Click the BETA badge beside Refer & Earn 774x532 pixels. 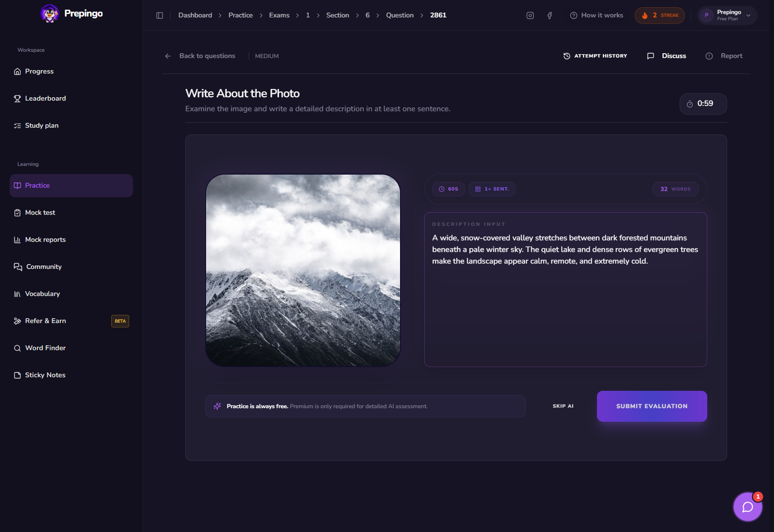(x=120, y=321)
